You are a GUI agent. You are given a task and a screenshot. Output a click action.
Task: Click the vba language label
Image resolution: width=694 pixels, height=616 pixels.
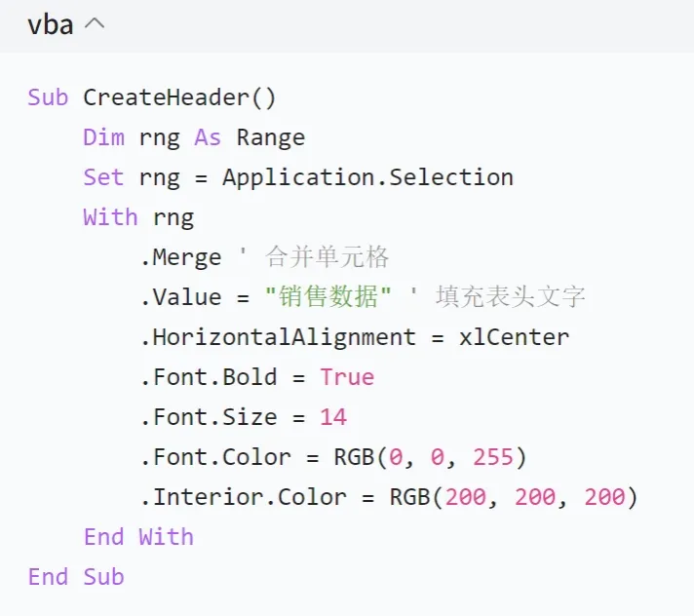tap(51, 25)
